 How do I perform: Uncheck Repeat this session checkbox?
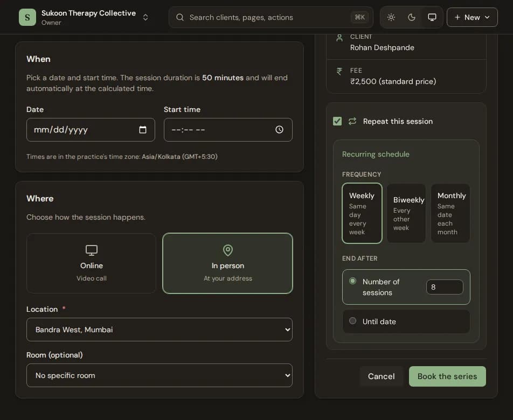tap(337, 121)
